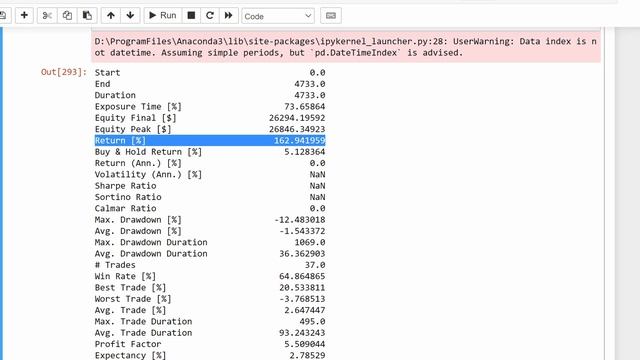Screen dimensions: 640x360
Task: Click Equity Final [$] value 26294.19592
Action: click(297, 118)
